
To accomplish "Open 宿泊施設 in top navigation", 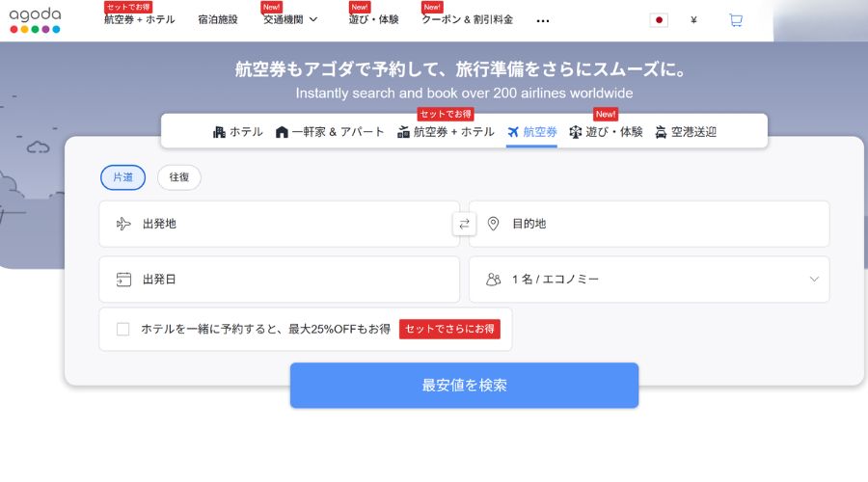I will (x=218, y=19).
